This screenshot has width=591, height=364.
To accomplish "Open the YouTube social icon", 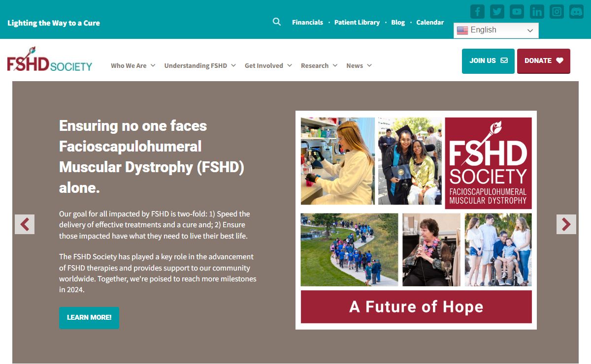I will (x=517, y=11).
